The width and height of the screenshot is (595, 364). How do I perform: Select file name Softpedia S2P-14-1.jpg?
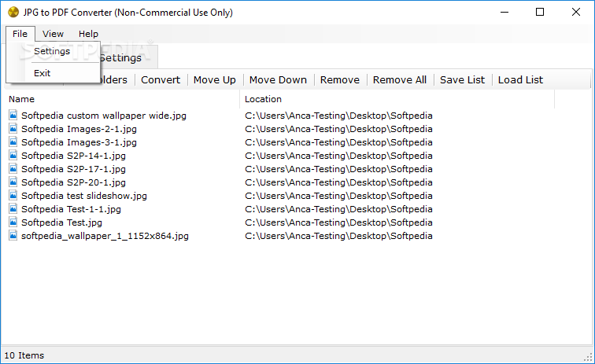tap(73, 156)
